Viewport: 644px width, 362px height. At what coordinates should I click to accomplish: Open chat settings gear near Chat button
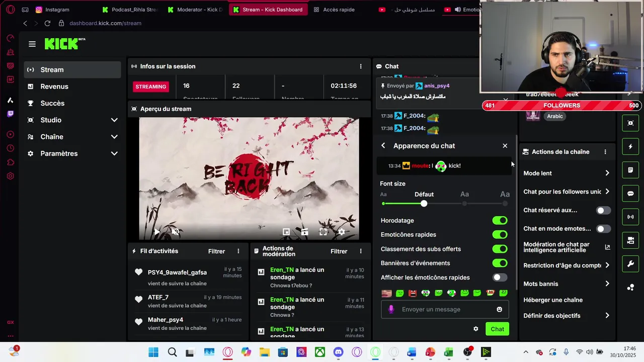[x=476, y=329]
